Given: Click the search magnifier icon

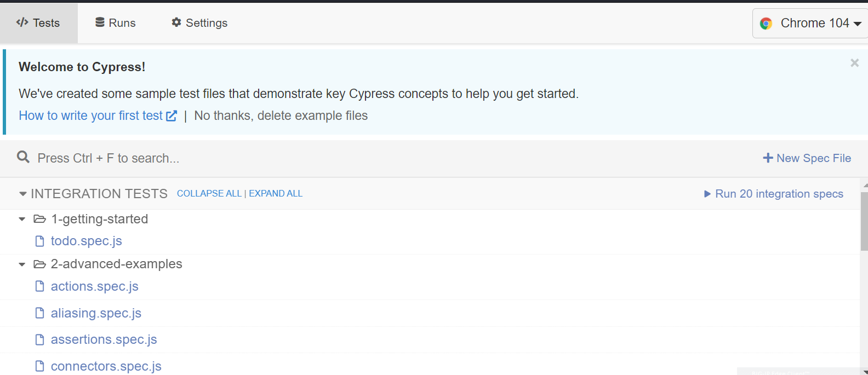Looking at the screenshot, I should point(23,158).
